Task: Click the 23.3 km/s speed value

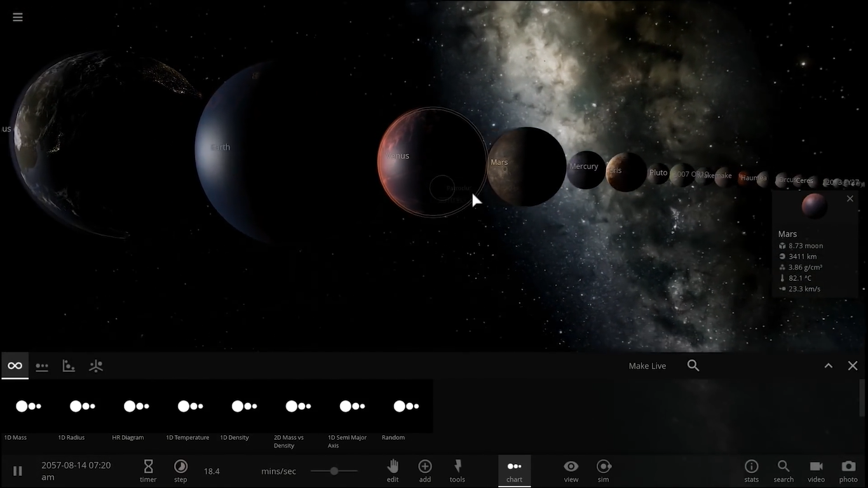Action: point(804,289)
